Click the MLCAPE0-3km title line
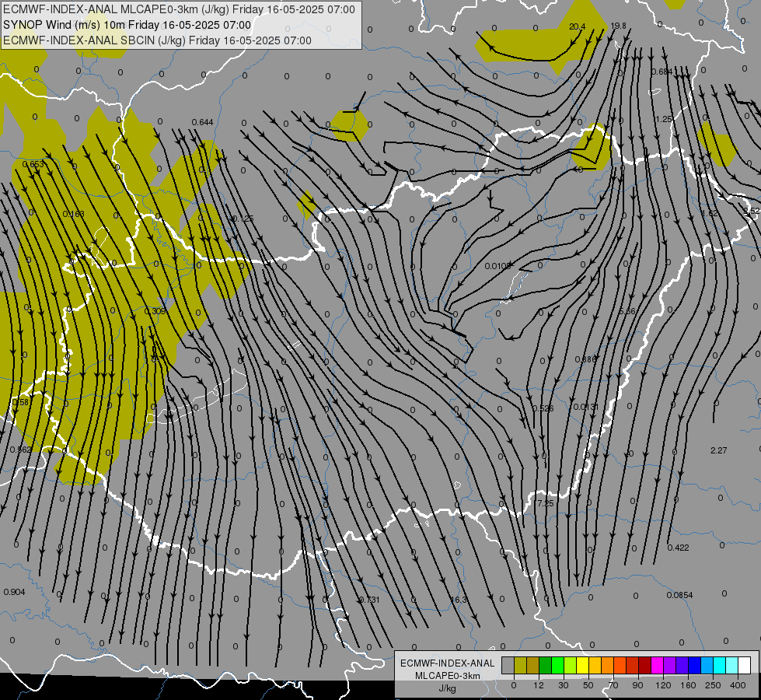This screenshot has height=700, width=761. point(179,9)
